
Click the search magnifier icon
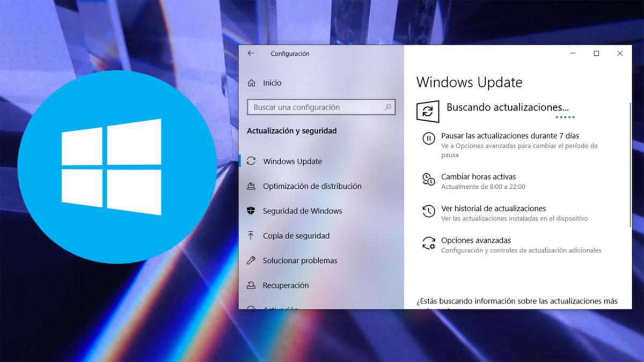click(x=388, y=107)
